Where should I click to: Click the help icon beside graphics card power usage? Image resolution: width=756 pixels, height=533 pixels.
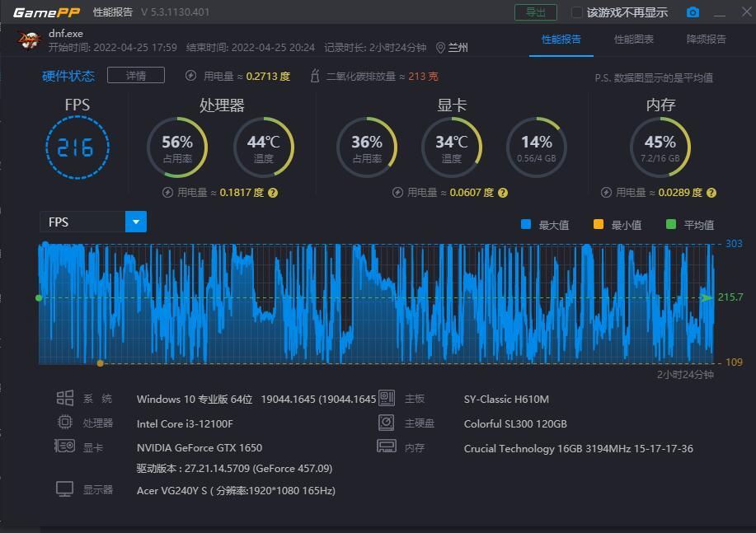pyautogui.click(x=503, y=193)
